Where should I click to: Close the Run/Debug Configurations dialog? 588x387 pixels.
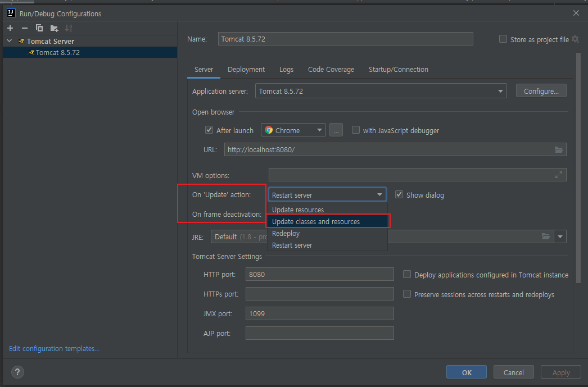(576, 13)
